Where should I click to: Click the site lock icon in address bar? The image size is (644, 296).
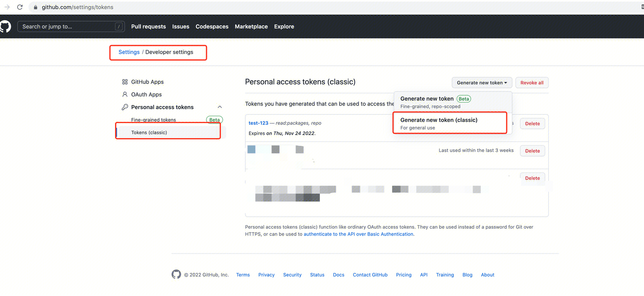pos(36,7)
